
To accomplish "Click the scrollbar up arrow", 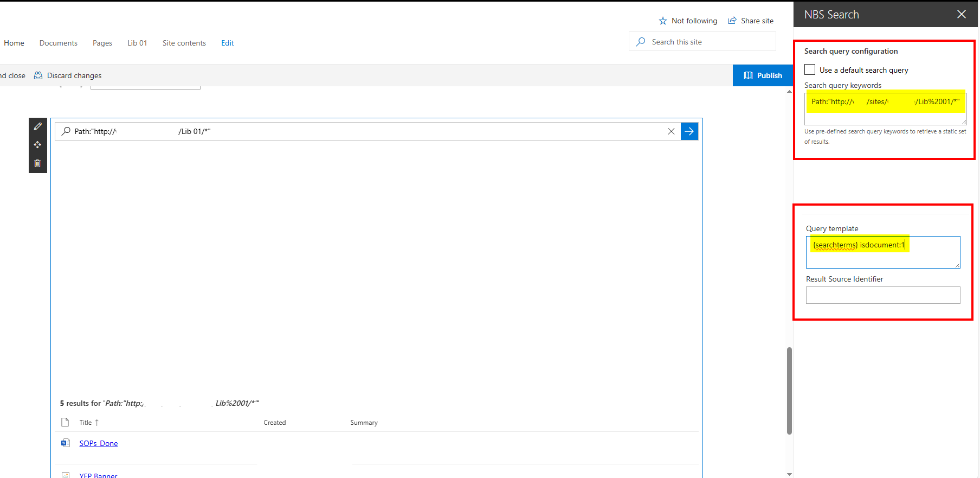I will pos(789,91).
